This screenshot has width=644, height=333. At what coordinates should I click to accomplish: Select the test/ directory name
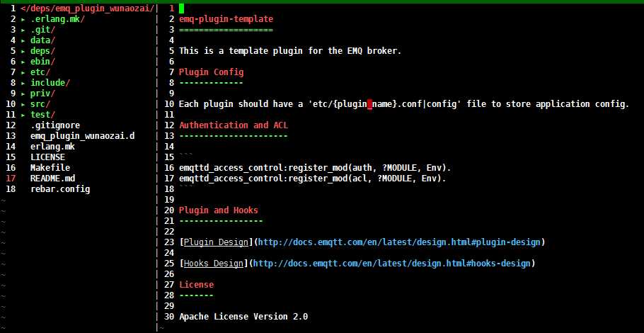coord(42,115)
